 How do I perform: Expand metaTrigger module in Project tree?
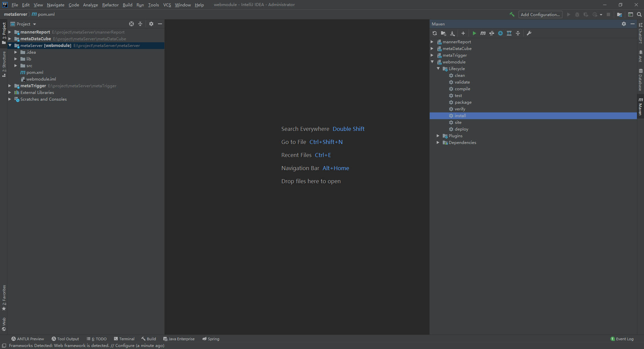click(10, 86)
